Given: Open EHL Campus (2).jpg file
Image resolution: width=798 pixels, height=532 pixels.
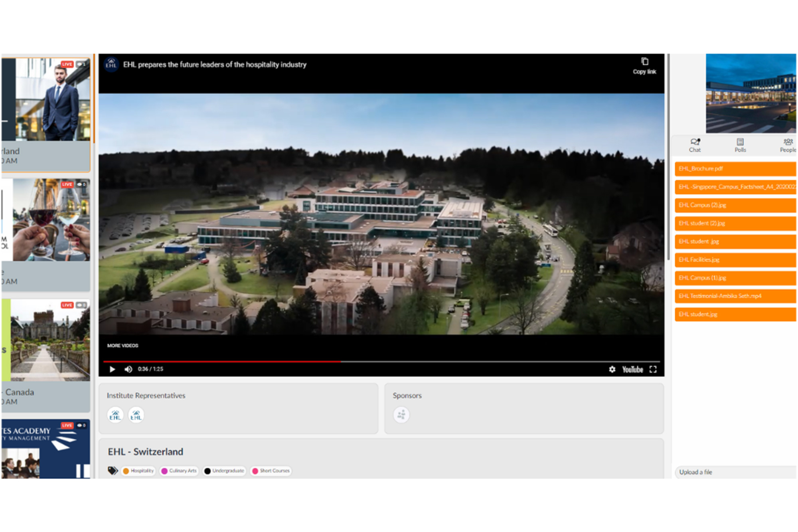Looking at the screenshot, I should (735, 205).
